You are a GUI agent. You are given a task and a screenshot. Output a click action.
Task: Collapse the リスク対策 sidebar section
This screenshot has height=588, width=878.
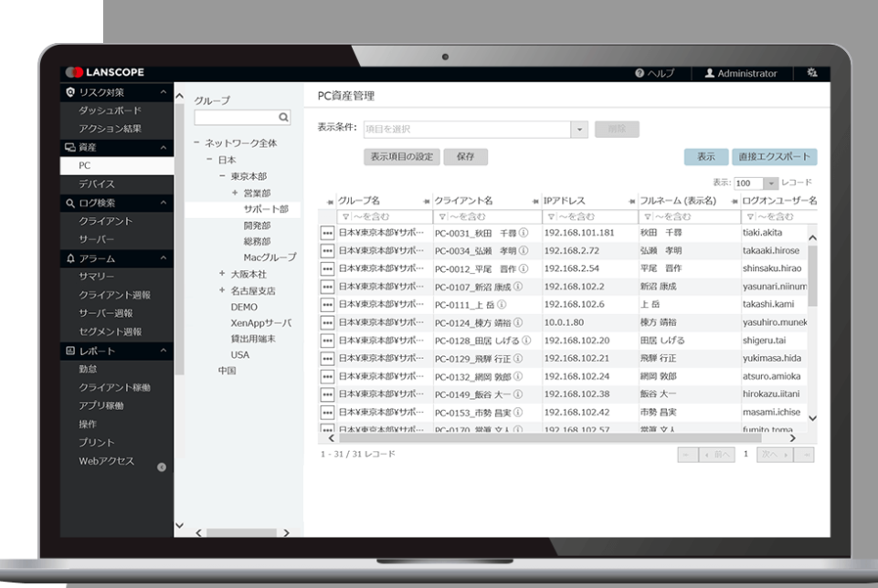tap(164, 92)
